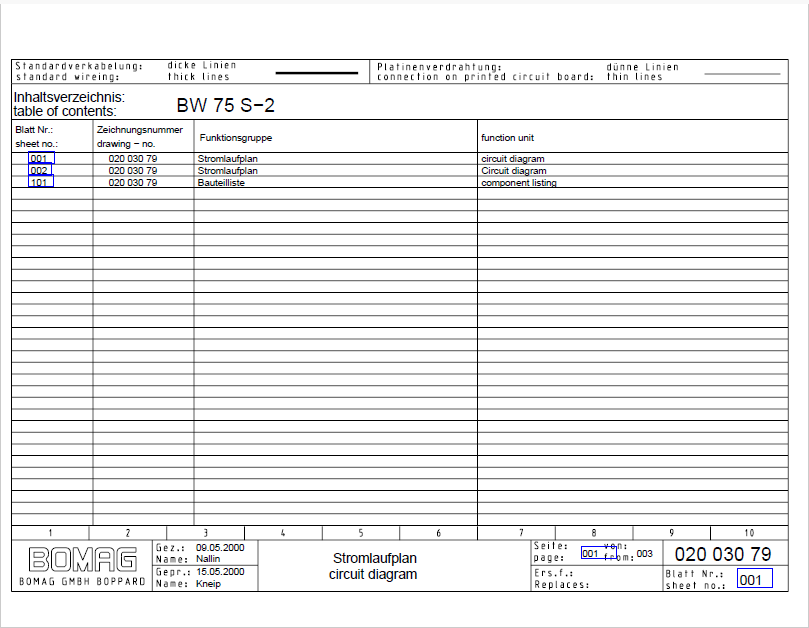Click the 001 link beside 'Seite page'
The height and width of the screenshot is (628, 809).
coord(598,553)
